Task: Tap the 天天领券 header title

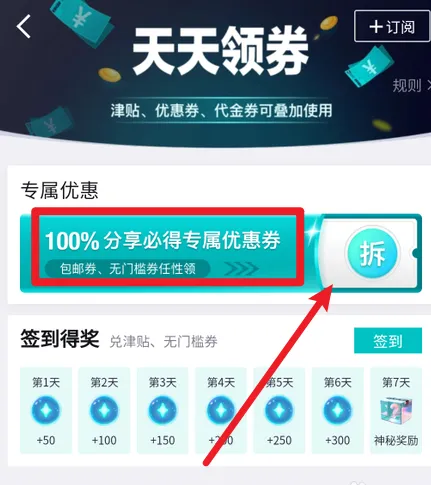Action: (220, 51)
